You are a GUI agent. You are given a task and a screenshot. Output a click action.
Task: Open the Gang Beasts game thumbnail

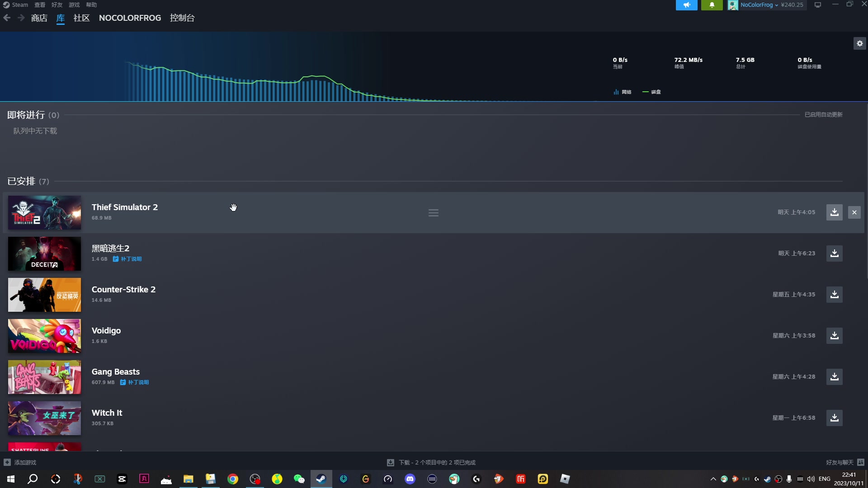pos(44,377)
